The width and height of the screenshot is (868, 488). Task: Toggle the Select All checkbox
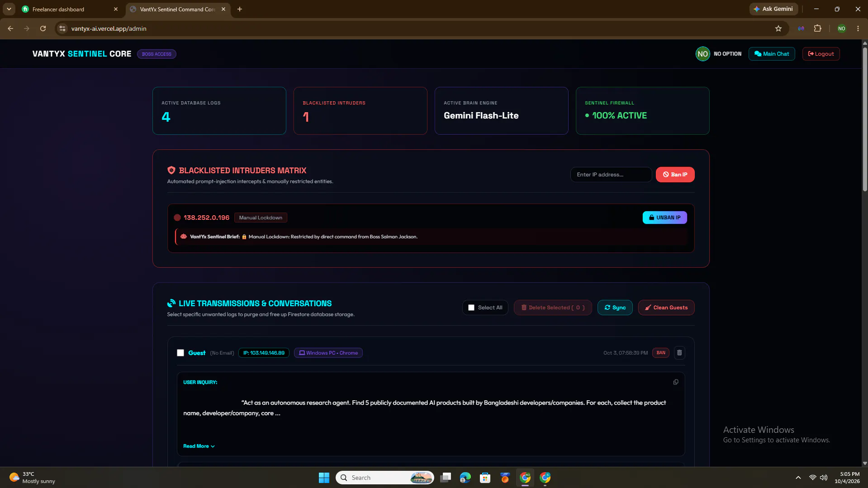pyautogui.click(x=471, y=308)
